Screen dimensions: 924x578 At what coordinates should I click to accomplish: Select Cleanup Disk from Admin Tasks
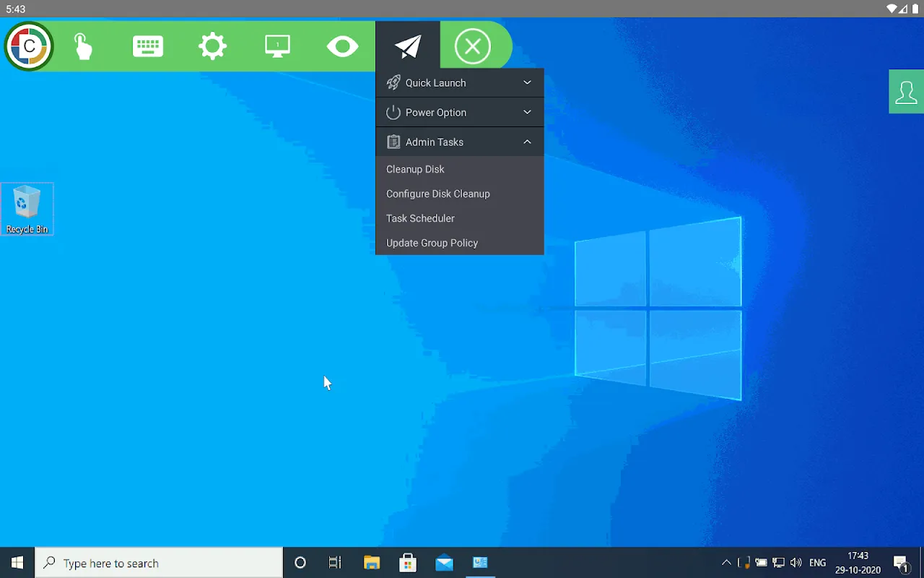coord(415,169)
